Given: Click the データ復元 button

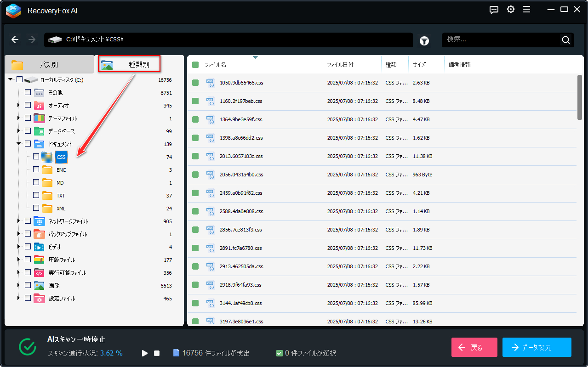Looking at the screenshot, I should pyautogui.click(x=537, y=347).
